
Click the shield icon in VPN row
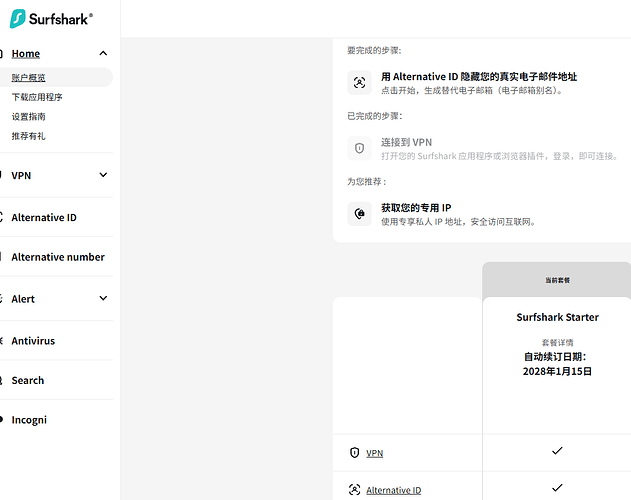click(x=354, y=452)
